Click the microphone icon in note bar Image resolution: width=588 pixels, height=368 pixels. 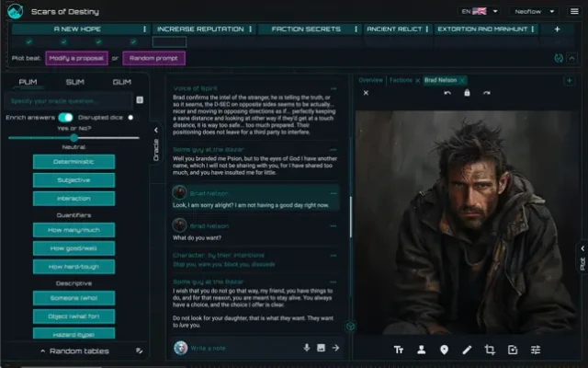307,348
